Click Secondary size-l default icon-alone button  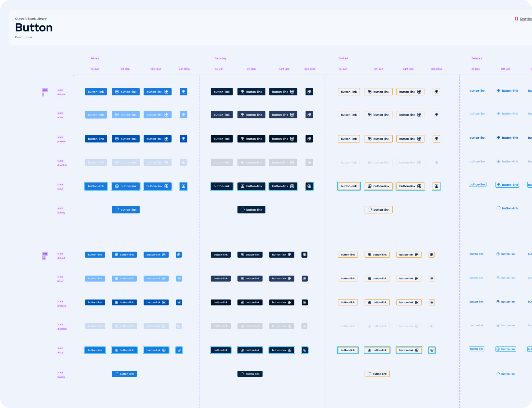click(x=309, y=92)
